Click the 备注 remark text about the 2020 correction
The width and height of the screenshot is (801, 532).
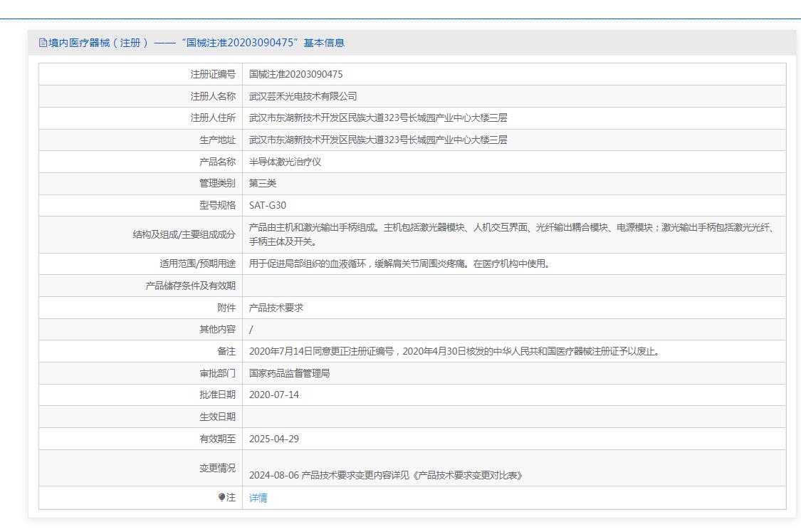pos(454,351)
